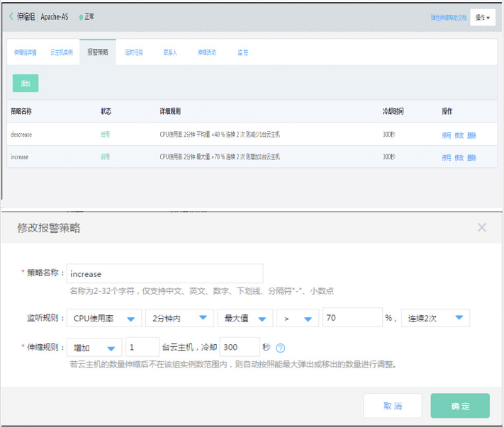The image size is (504, 427).
Task: Switch to the 伸缩活动 tab
Action: click(x=206, y=52)
